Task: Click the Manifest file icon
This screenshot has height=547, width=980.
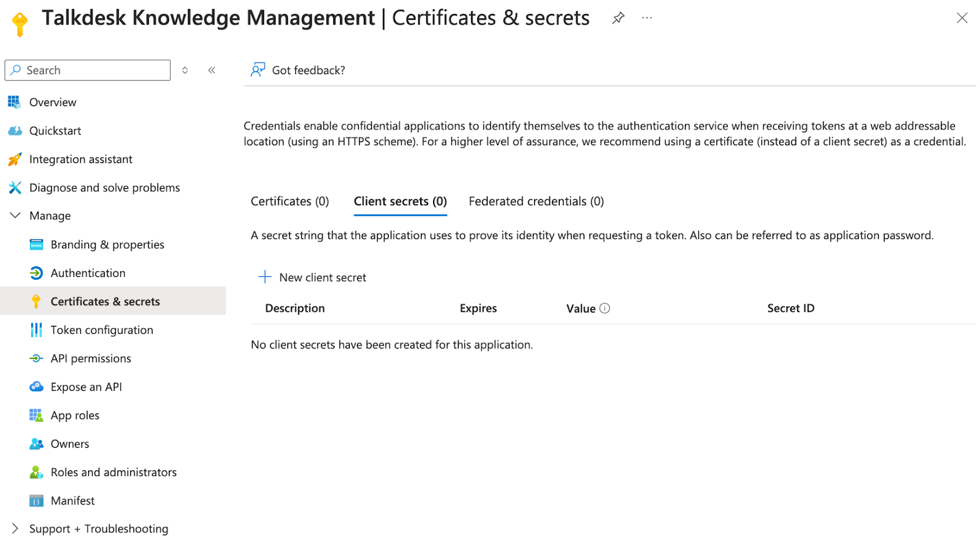Action: (36, 501)
